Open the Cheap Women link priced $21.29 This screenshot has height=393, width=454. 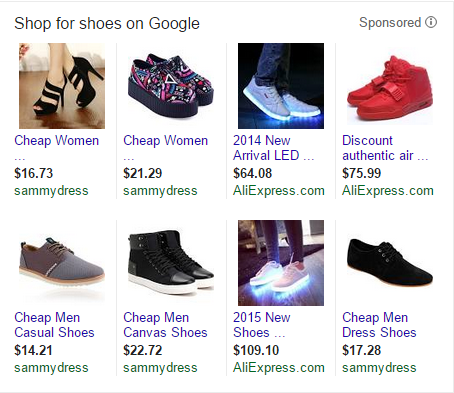[x=166, y=141]
